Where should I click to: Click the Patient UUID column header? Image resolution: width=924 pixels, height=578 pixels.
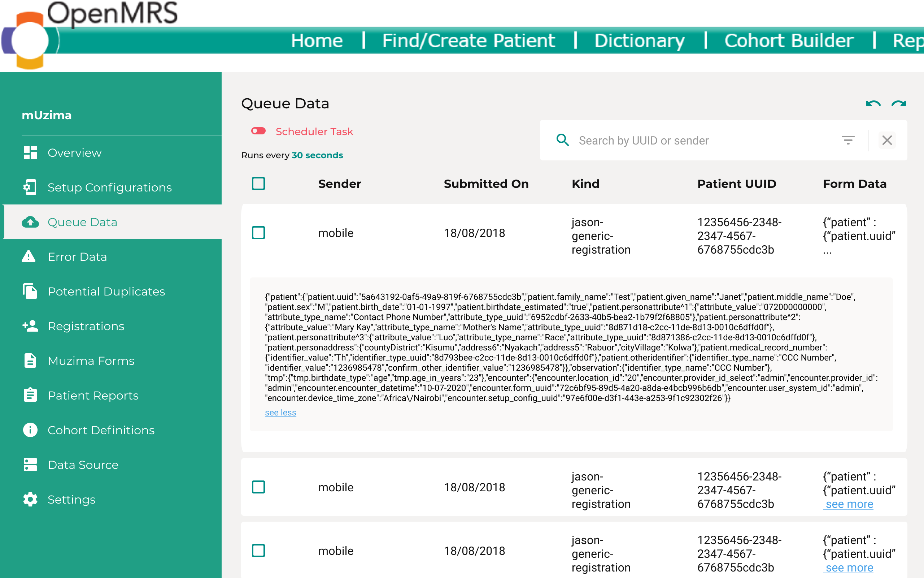pyautogui.click(x=737, y=184)
